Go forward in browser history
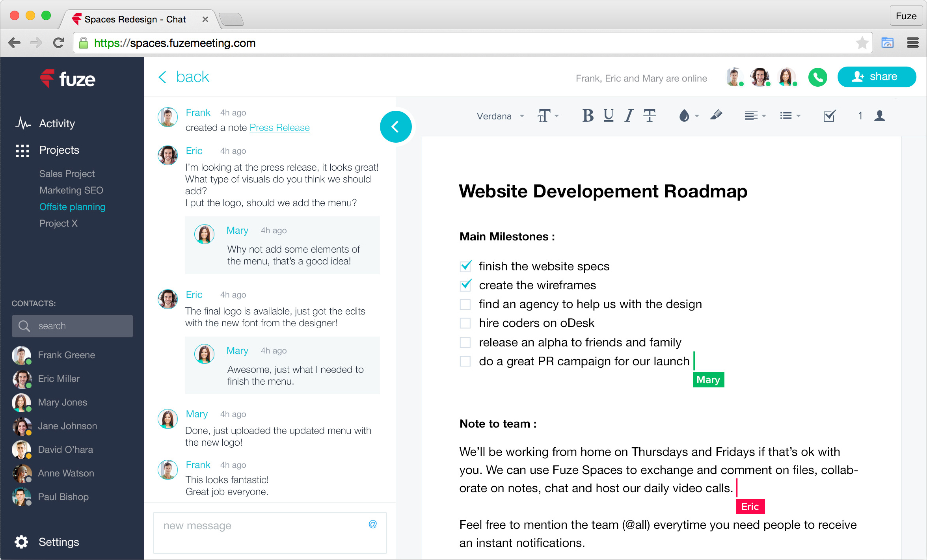Image resolution: width=927 pixels, height=560 pixels. pyautogui.click(x=36, y=43)
